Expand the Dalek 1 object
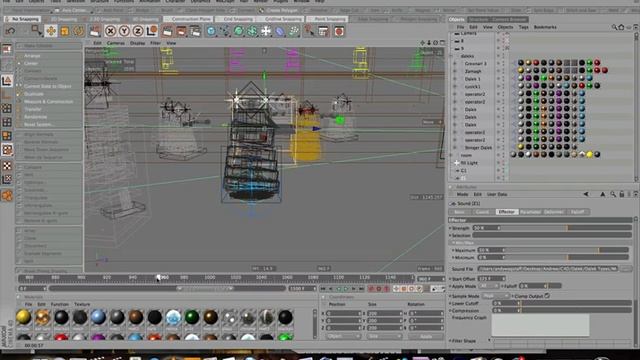Image resolution: width=640 pixels, height=360 pixels. [x=455, y=79]
